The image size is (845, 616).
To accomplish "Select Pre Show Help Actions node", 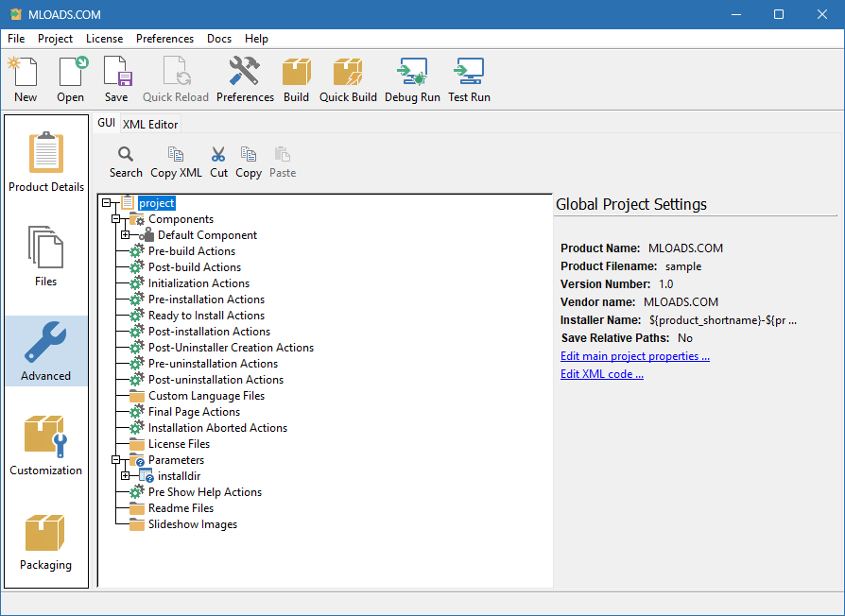I will [x=205, y=492].
